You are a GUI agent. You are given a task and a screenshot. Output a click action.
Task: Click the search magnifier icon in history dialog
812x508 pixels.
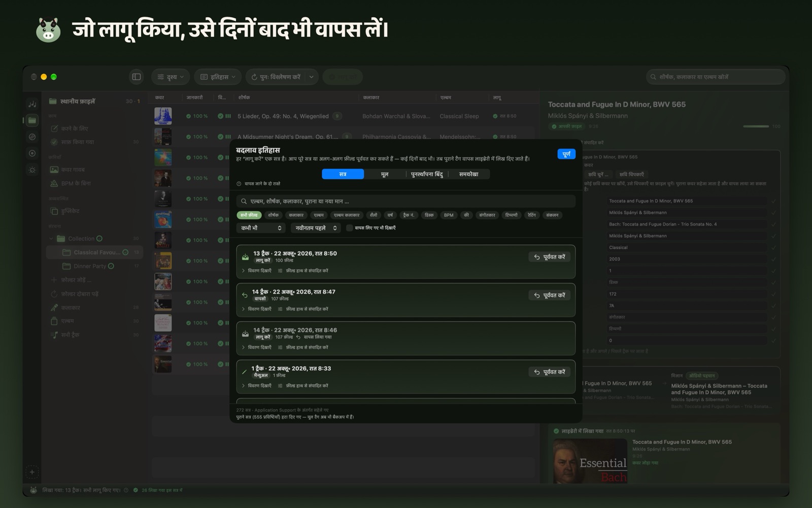244,201
